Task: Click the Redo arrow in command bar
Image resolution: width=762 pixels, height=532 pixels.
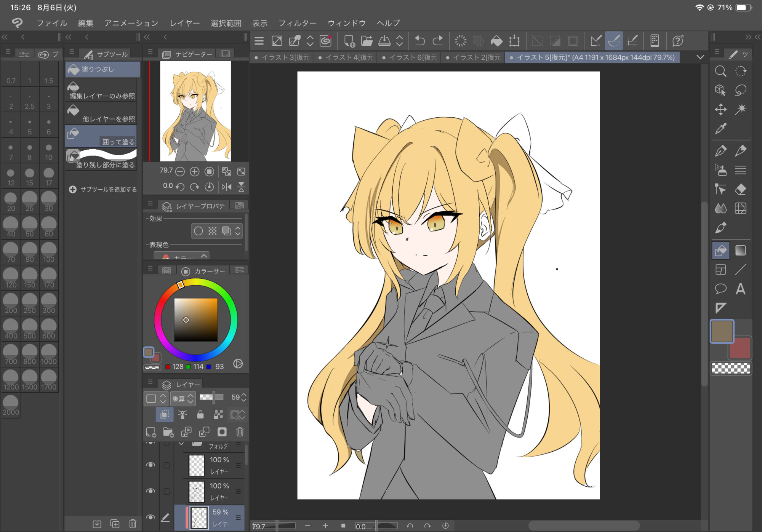Action: tap(438, 41)
